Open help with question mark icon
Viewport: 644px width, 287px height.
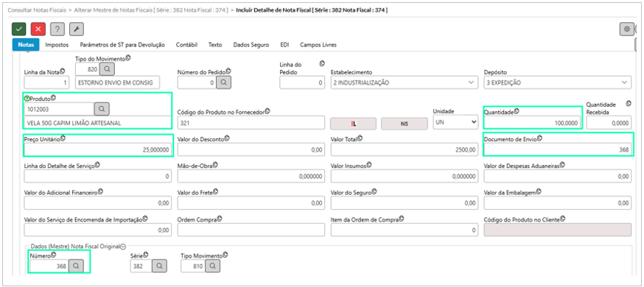pyautogui.click(x=57, y=29)
